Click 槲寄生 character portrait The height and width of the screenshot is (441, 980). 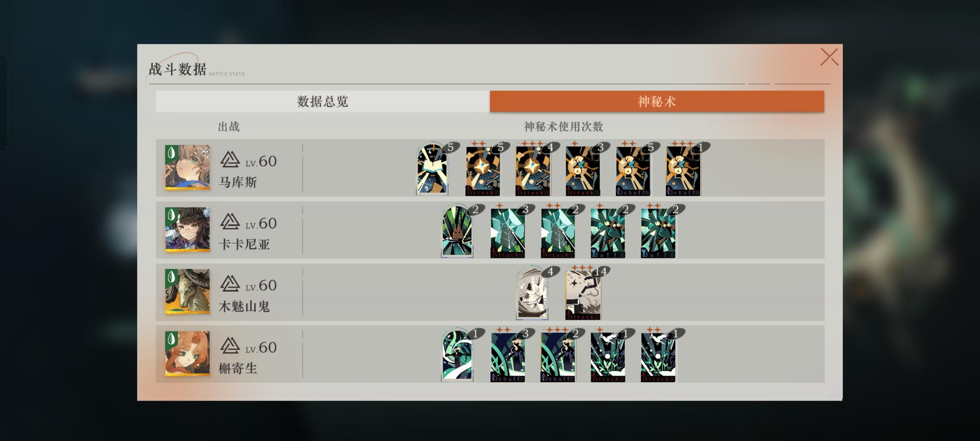(187, 354)
